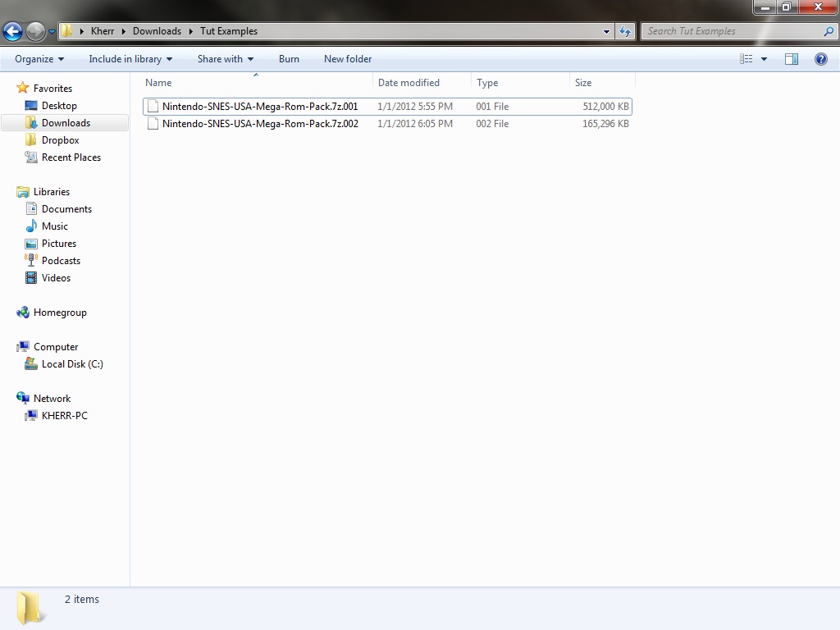Click the Change your view icon
Image resolution: width=840 pixels, height=630 pixels.
point(746,59)
